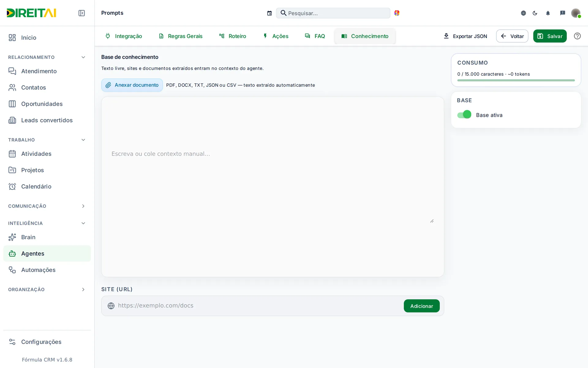Click Anexar documento button
This screenshot has height=368, width=588.
click(132, 85)
